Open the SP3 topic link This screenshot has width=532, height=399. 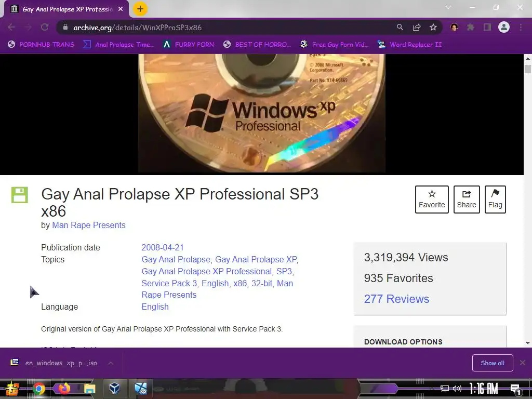click(284, 271)
